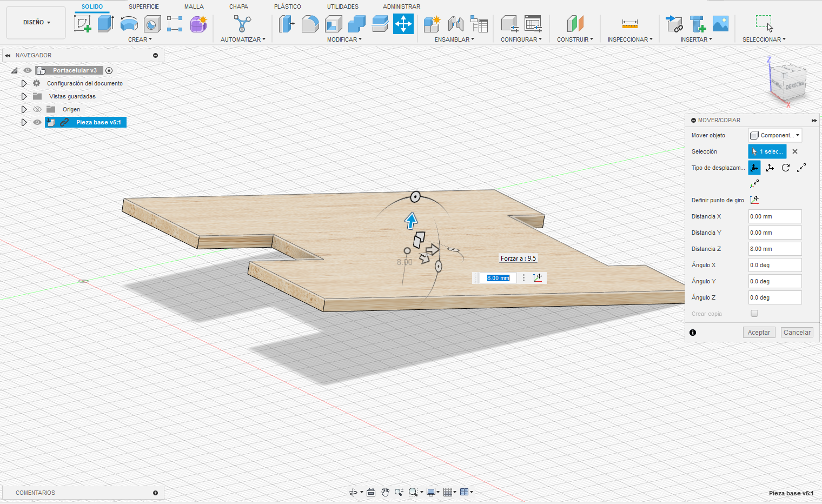The width and height of the screenshot is (822, 504).
Task: Expand the Vistas guardadas node
Action: [24, 96]
